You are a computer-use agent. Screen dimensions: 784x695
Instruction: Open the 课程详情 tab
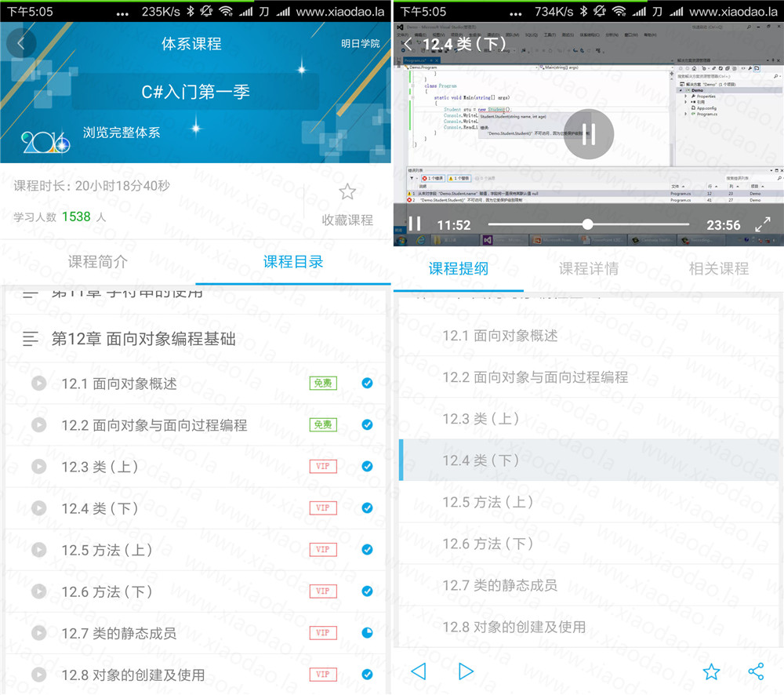pyautogui.click(x=588, y=268)
